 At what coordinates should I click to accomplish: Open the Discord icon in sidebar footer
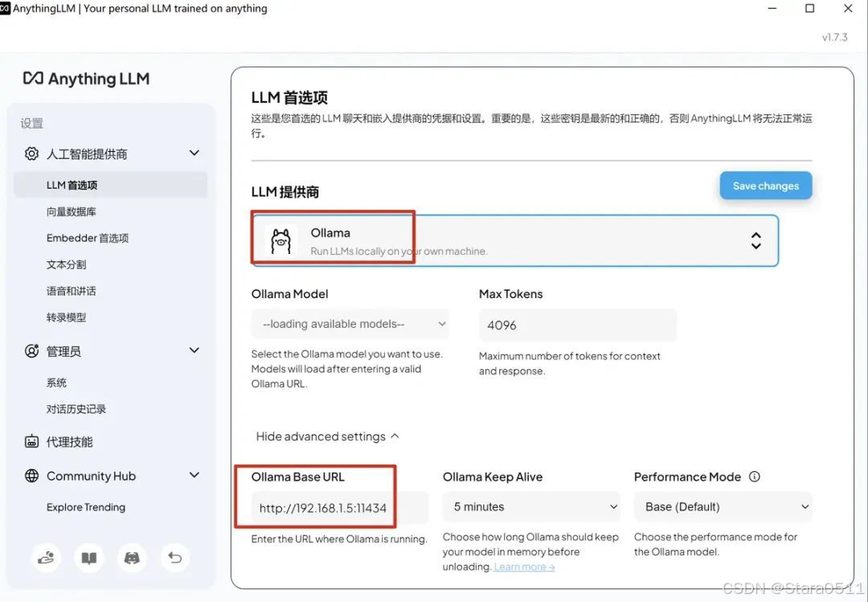pos(132,558)
